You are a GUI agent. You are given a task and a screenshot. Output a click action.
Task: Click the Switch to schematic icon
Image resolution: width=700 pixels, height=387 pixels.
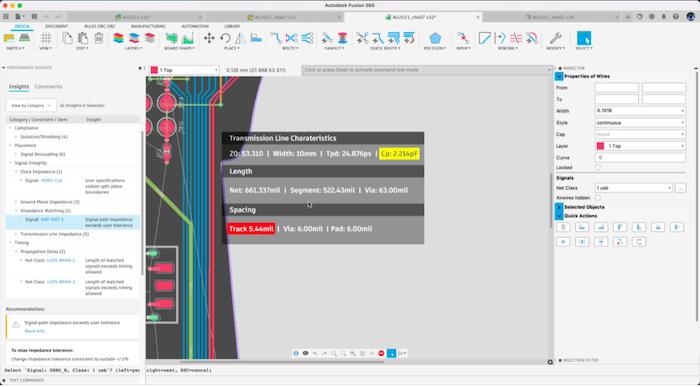pyautogui.click(x=9, y=38)
